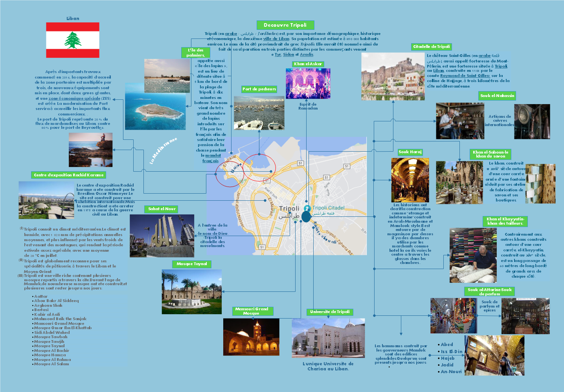Viewport: 564px width, 392px height.
Task: Open the Allah sculpture photo
Action: click(x=162, y=236)
